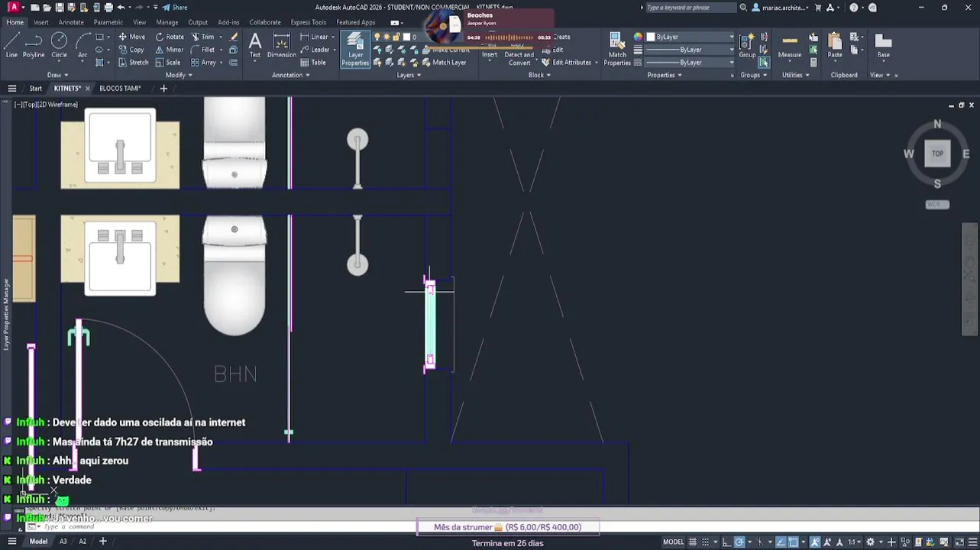Viewport: 980px width, 550px height.
Task: Expand the Layers panel
Action: 408,75
